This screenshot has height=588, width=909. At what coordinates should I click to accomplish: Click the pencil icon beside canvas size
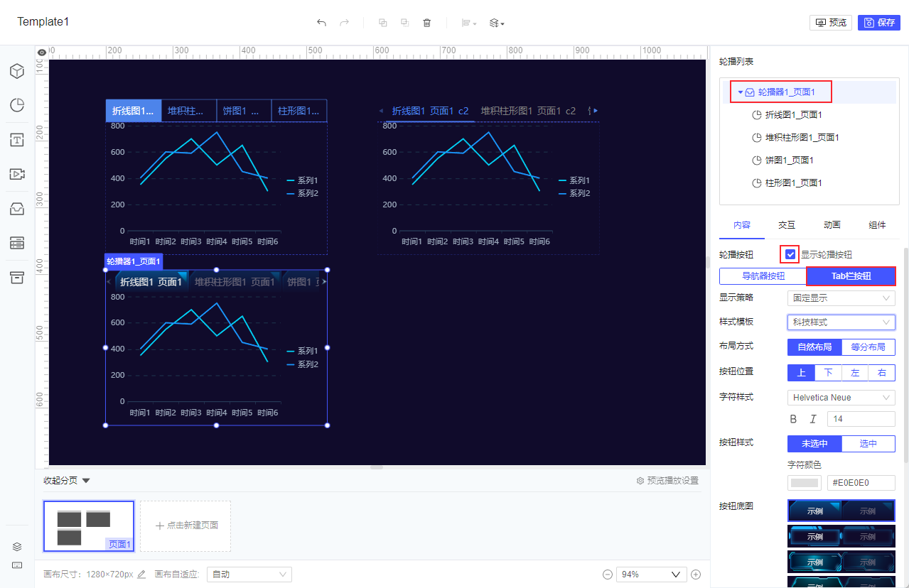pyautogui.click(x=141, y=574)
